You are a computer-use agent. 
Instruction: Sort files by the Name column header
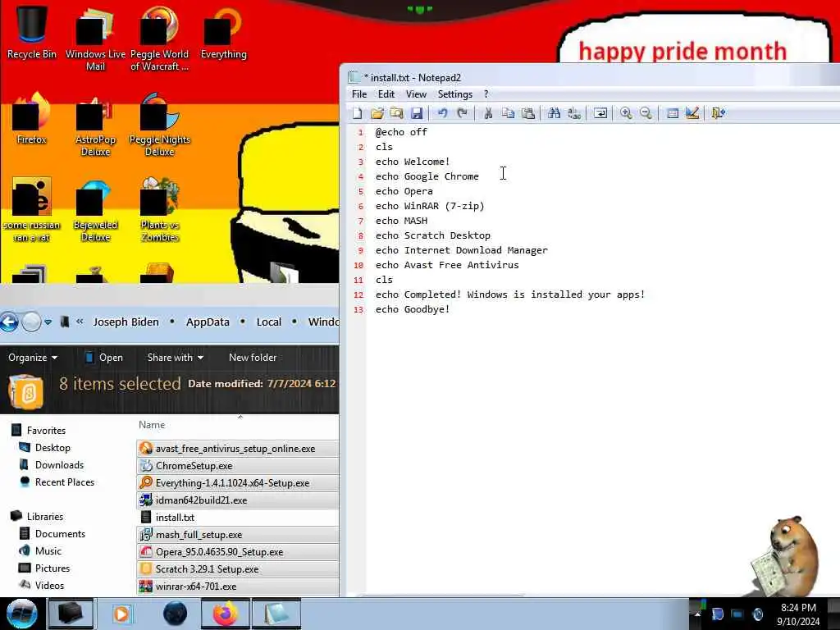tap(152, 425)
